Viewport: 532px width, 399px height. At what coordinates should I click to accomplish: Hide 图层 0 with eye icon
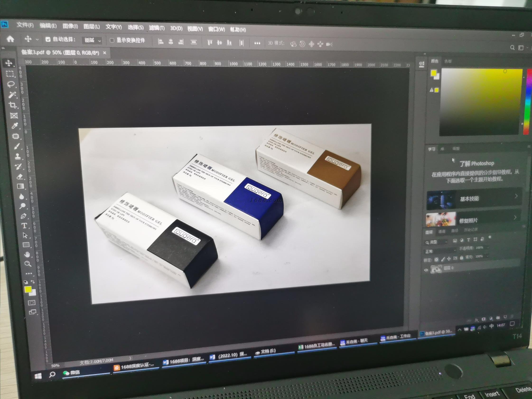point(426,270)
